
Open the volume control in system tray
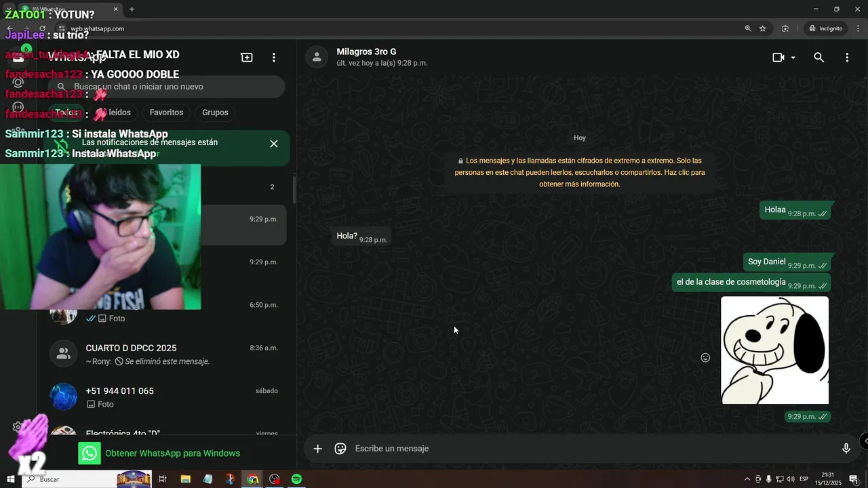790,479
